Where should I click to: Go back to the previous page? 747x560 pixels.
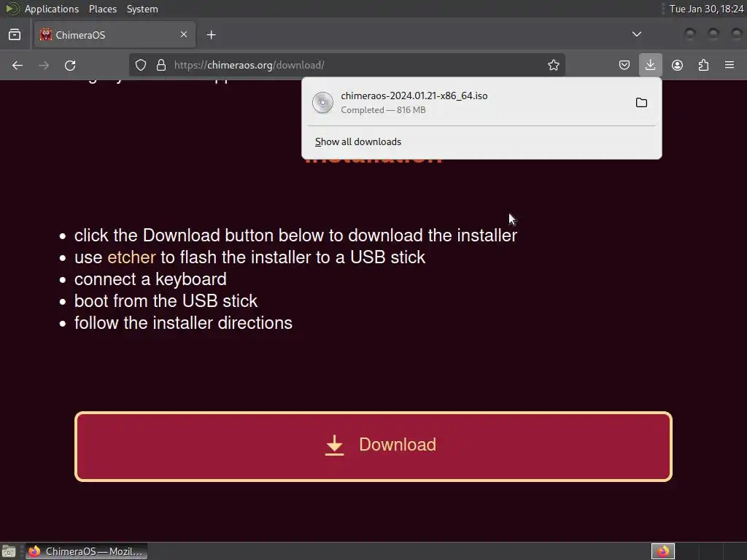pyautogui.click(x=18, y=65)
